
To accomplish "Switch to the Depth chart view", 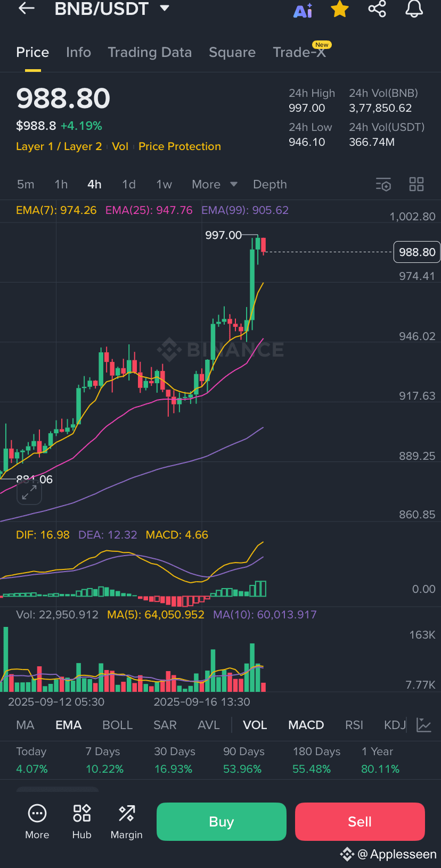I will click(x=270, y=184).
